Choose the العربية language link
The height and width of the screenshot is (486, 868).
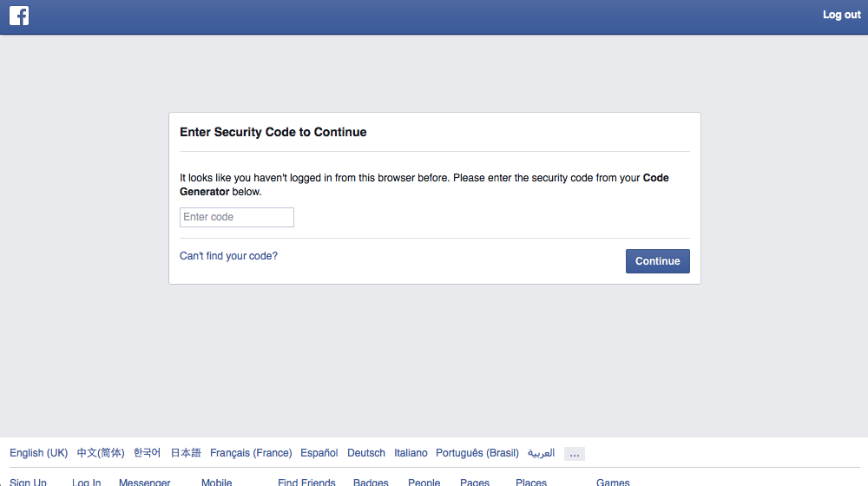tap(541, 453)
